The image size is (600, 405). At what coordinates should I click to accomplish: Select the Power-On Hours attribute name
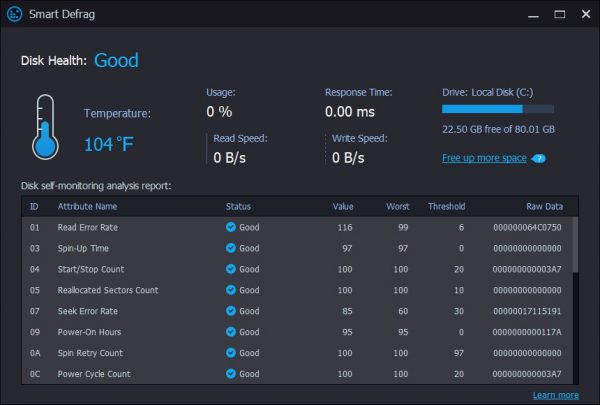point(89,332)
